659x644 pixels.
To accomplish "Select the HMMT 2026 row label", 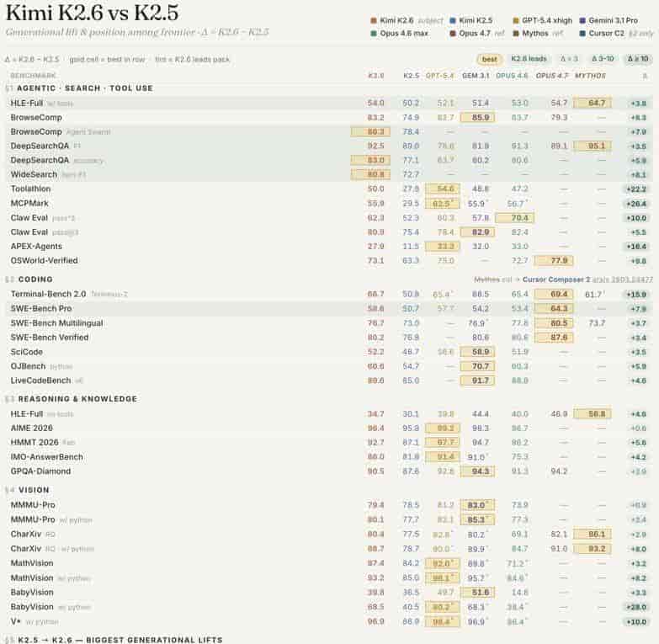I will (x=35, y=443).
